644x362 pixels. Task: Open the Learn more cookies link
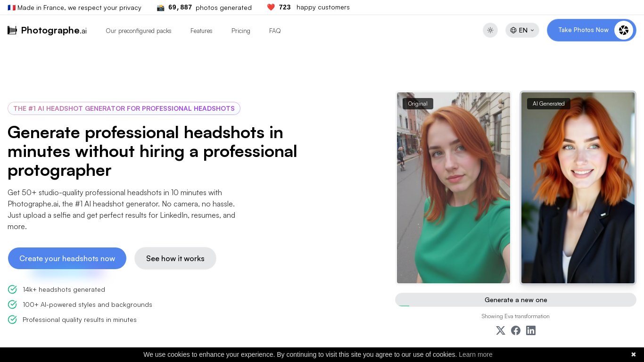coord(475,354)
